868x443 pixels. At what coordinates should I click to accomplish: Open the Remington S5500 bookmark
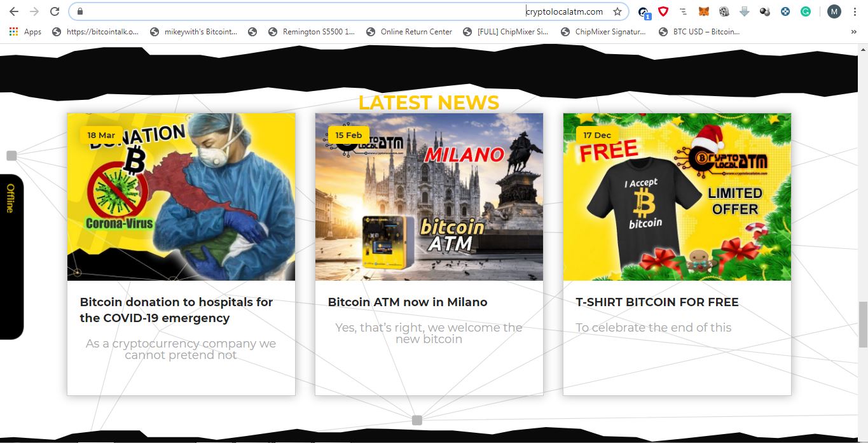point(312,31)
